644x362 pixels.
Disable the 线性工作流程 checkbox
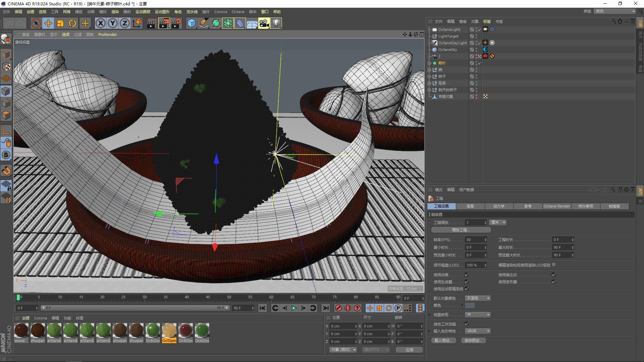click(467, 324)
